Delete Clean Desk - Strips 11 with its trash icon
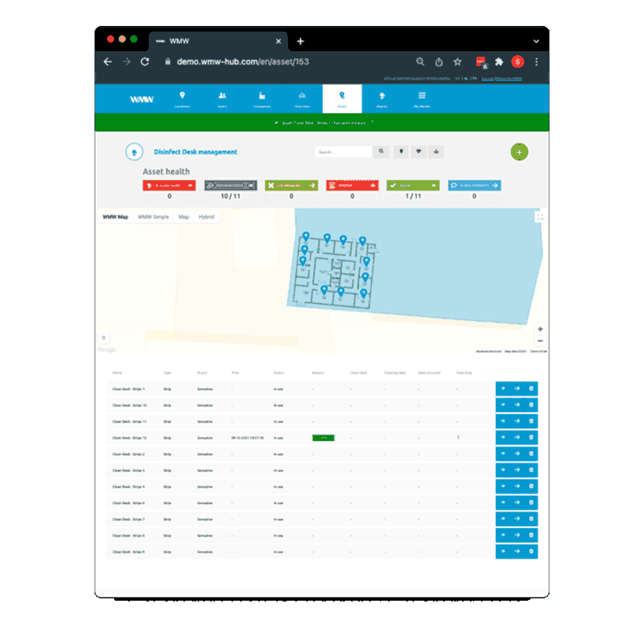644x644 pixels. [x=531, y=421]
